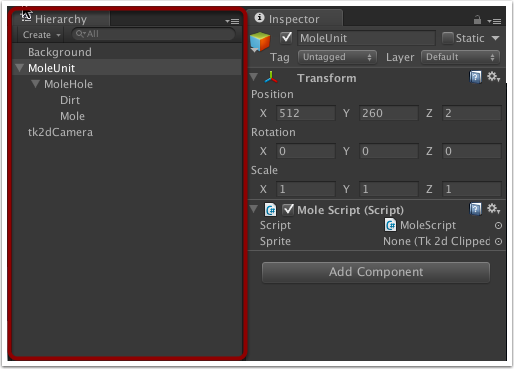Click the MoleUnit name field in Inspector

pos(366,38)
